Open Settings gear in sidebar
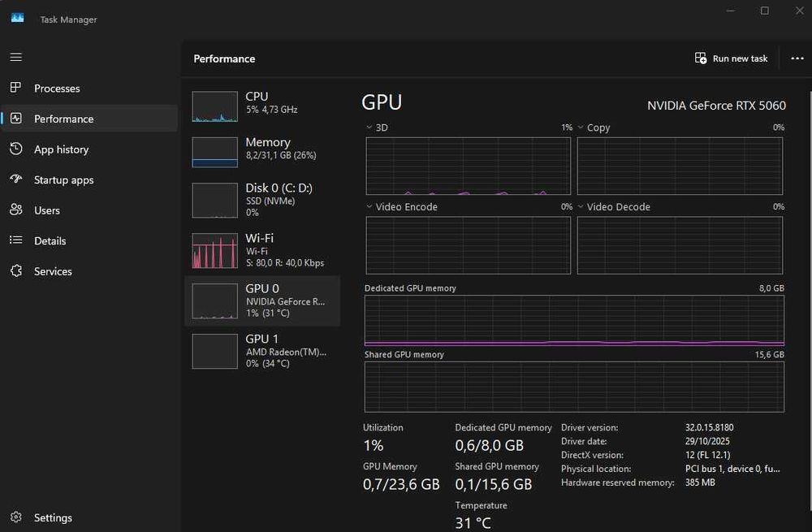Image resolution: width=812 pixels, height=532 pixels. pos(16,517)
